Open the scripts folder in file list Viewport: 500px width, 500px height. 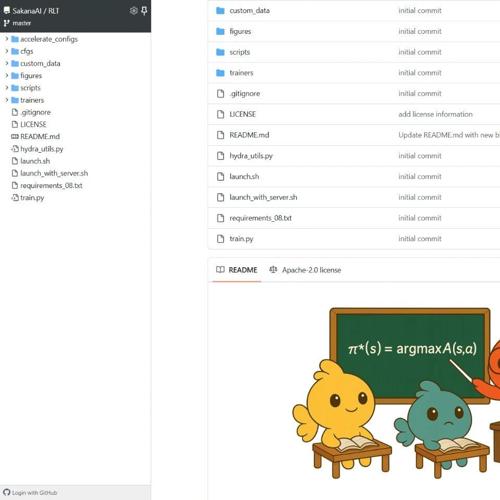[x=239, y=52]
